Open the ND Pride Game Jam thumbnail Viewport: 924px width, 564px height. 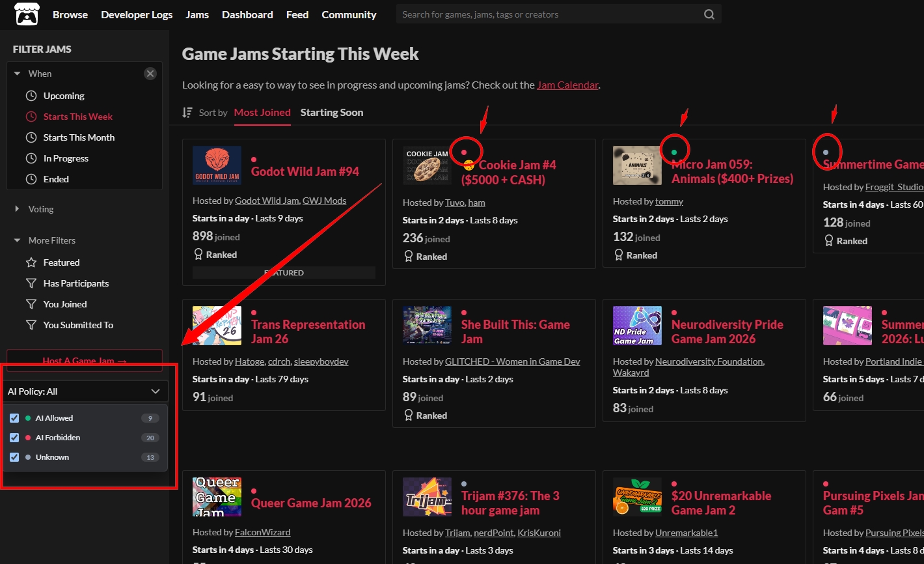coord(637,326)
